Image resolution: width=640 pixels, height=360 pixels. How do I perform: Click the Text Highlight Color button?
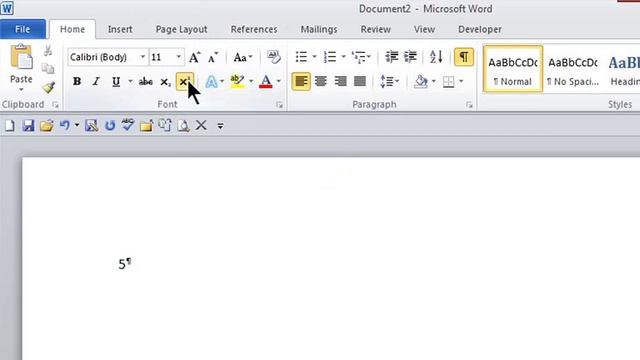click(237, 82)
